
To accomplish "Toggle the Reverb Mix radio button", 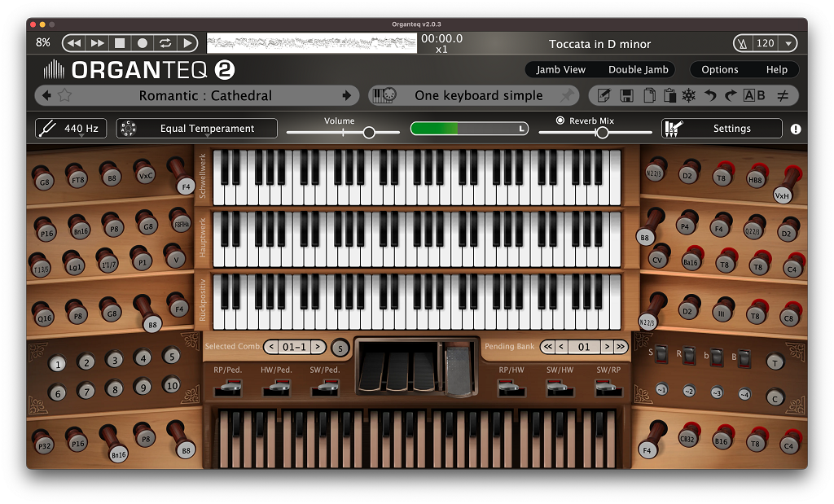I will click(x=560, y=121).
